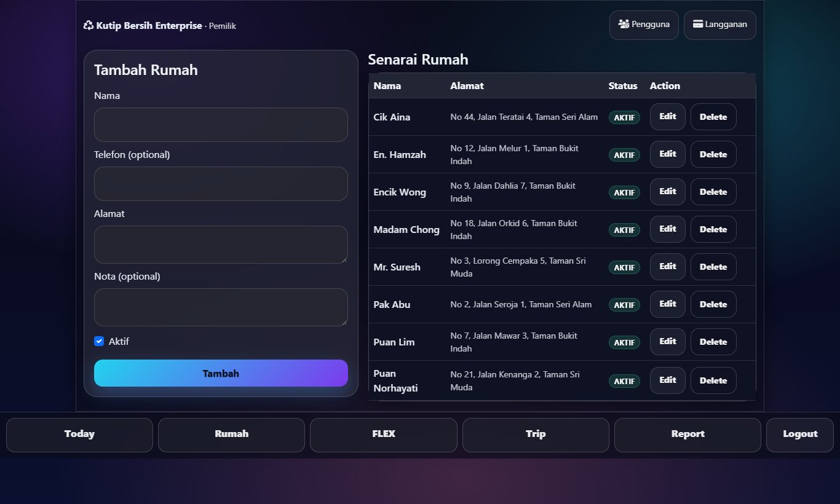Click the recycle logo icon beside Kutip Bersih Enterprise
The height and width of the screenshot is (504, 840).
pos(89,26)
